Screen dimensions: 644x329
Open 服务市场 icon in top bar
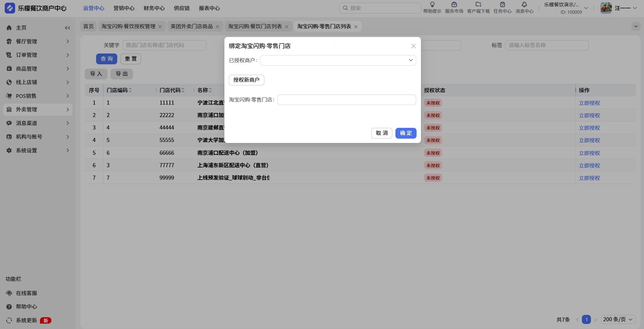click(454, 5)
